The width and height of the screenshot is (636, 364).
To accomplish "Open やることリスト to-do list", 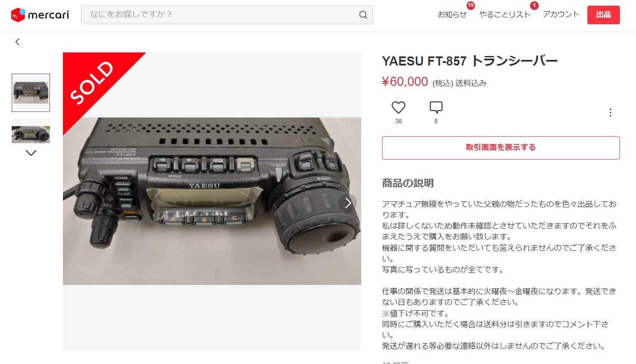I will 505,15.
